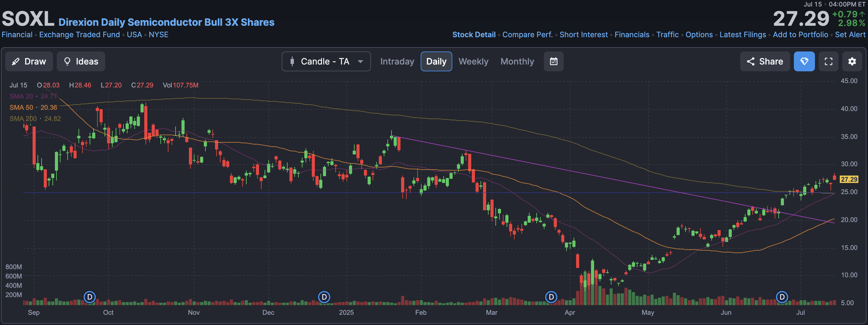Click the 45.00 price axis label
Viewport: 868px width, 325px height.
click(849, 81)
